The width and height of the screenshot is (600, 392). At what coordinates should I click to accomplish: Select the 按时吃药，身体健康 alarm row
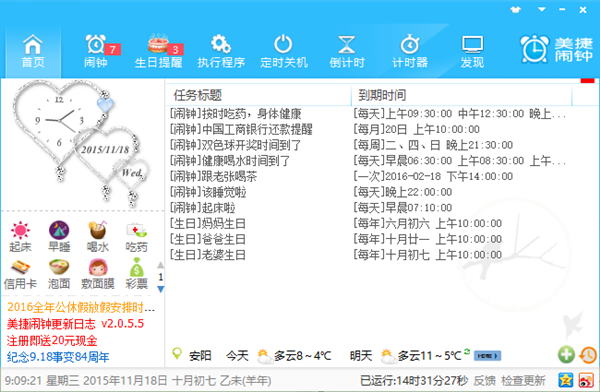tap(369, 114)
